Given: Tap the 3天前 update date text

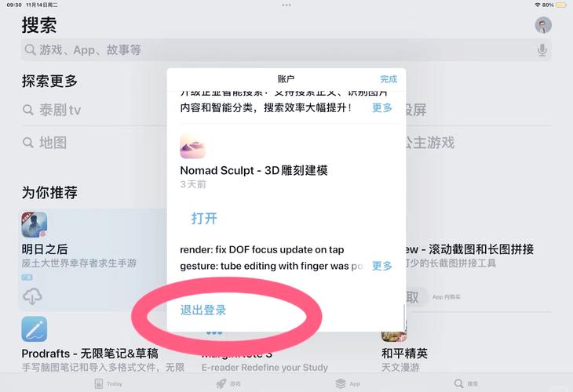Looking at the screenshot, I should (x=193, y=184).
